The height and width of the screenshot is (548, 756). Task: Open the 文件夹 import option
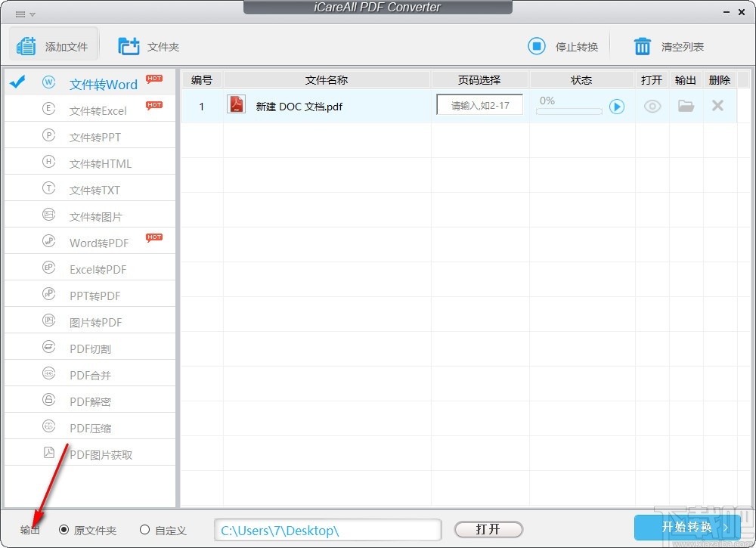(x=148, y=45)
